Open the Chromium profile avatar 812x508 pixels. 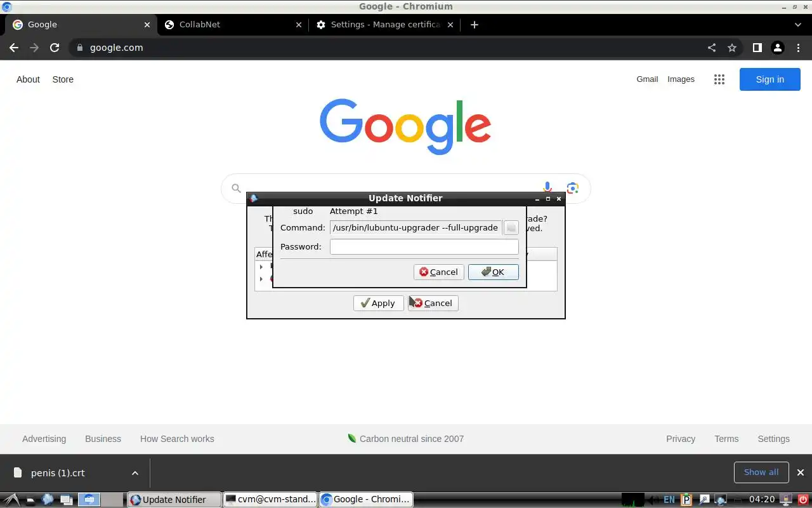point(777,48)
